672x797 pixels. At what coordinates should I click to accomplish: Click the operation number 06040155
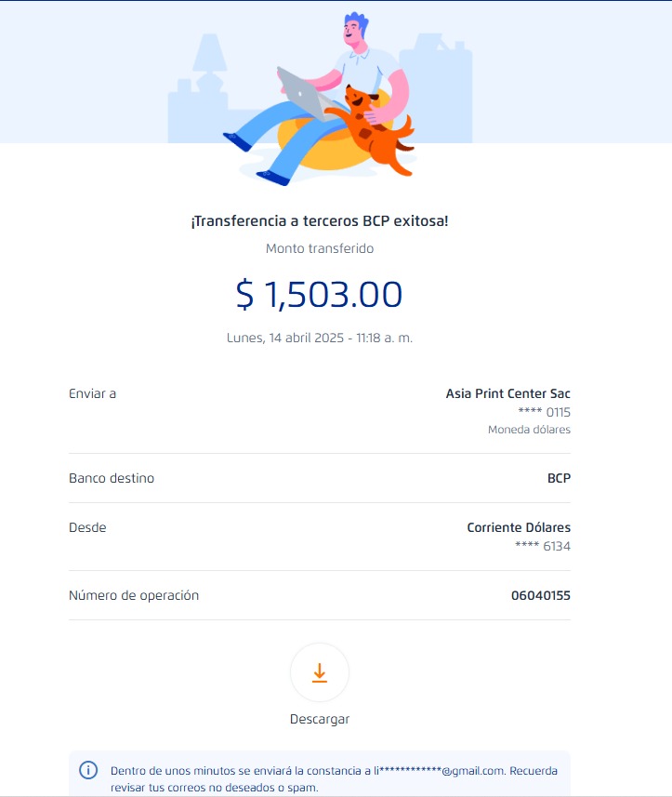coord(540,595)
